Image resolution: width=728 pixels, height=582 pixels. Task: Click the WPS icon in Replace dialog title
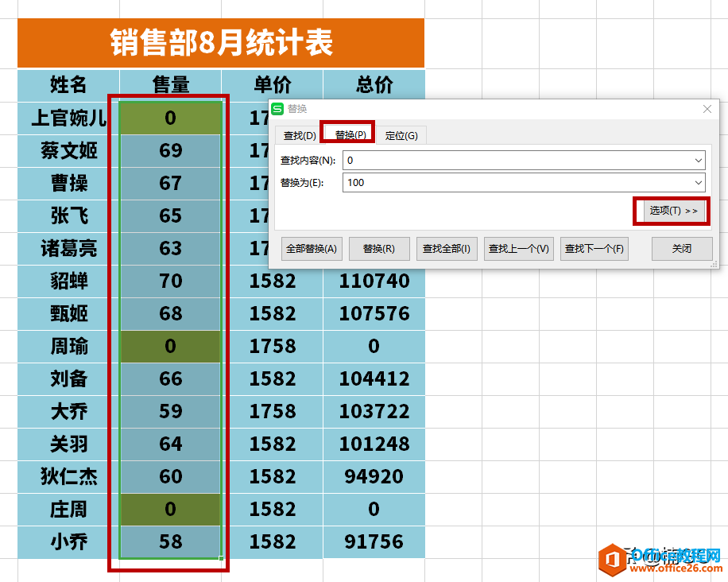pyautogui.click(x=277, y=109)
